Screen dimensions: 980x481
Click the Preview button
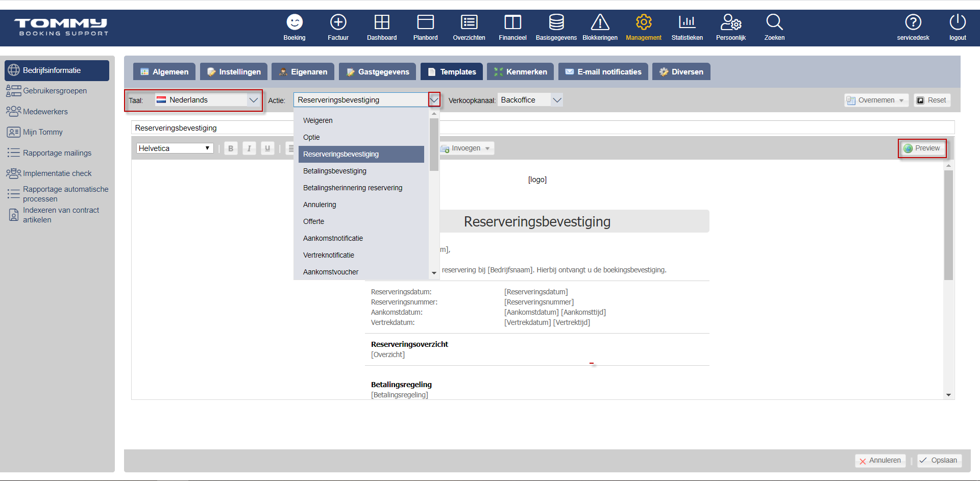point(922,148)
